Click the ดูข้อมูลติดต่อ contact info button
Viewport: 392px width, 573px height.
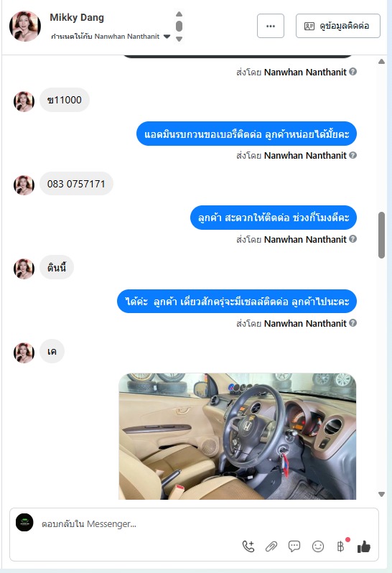338,26
